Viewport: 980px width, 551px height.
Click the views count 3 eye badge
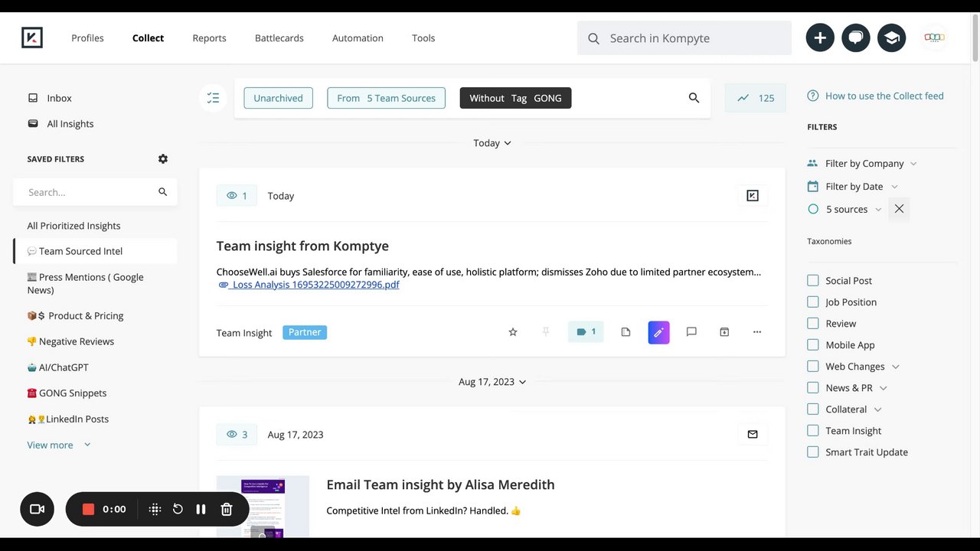pyautogui.click(x=237, y=435)
